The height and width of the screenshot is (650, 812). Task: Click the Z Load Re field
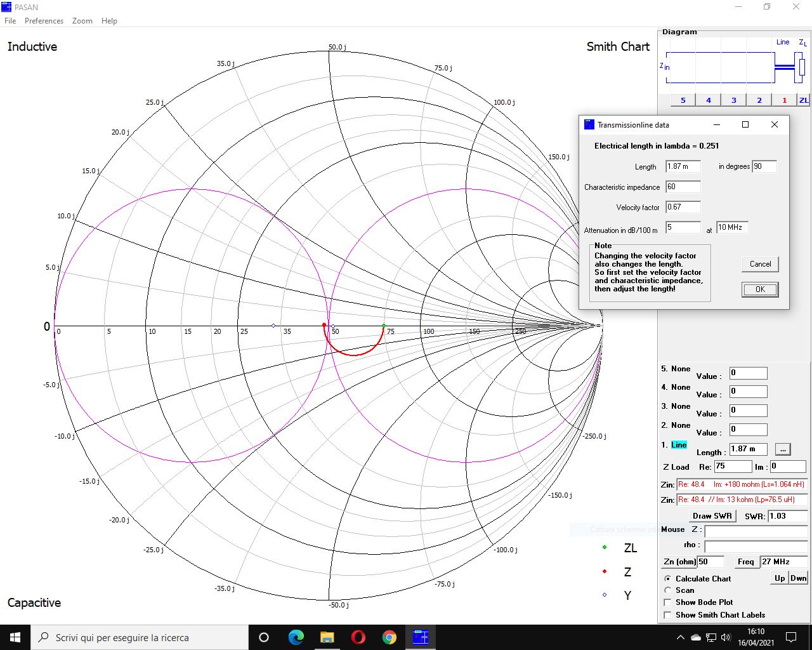coord(733,466)
